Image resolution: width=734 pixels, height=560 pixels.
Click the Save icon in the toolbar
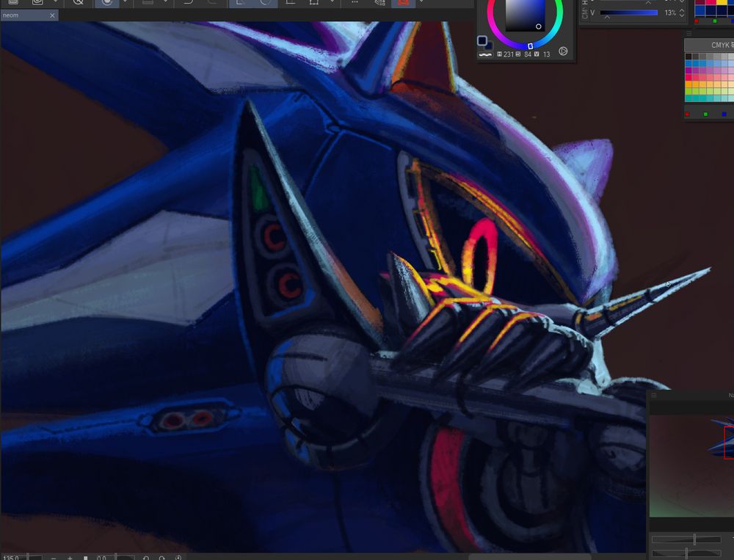[x=12, y=3]
